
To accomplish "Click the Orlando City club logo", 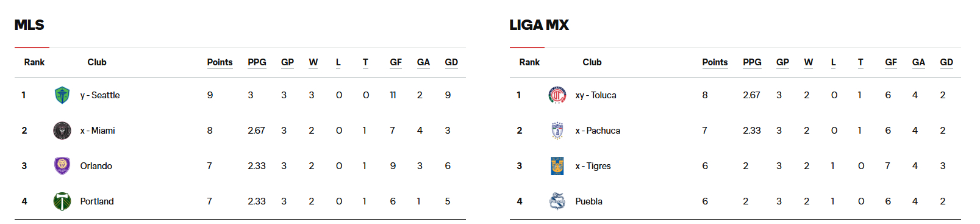I will [62, 166].
